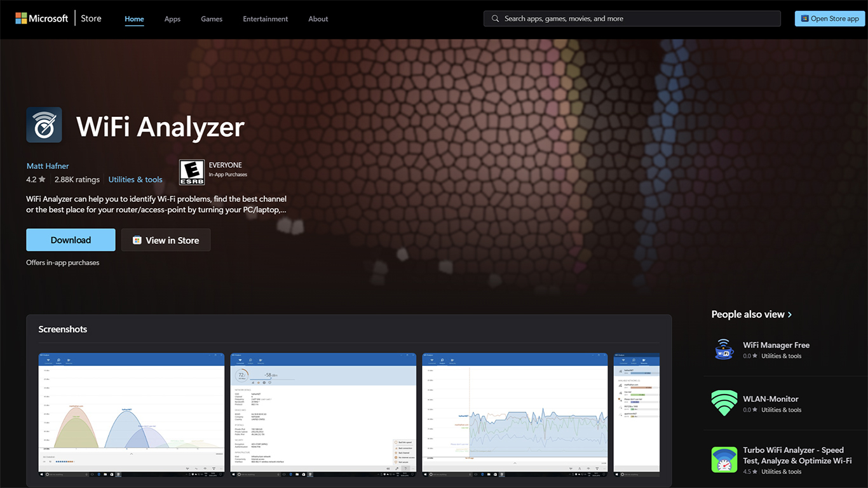Click the Store icon in View in Store button

(x=137, y=240)
